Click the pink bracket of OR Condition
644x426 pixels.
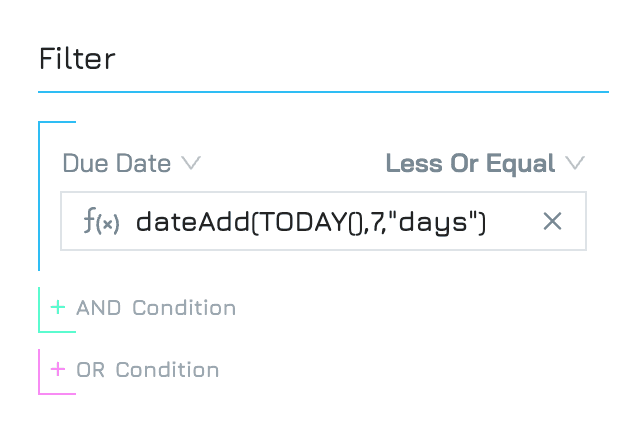click(x=39, y=372)
